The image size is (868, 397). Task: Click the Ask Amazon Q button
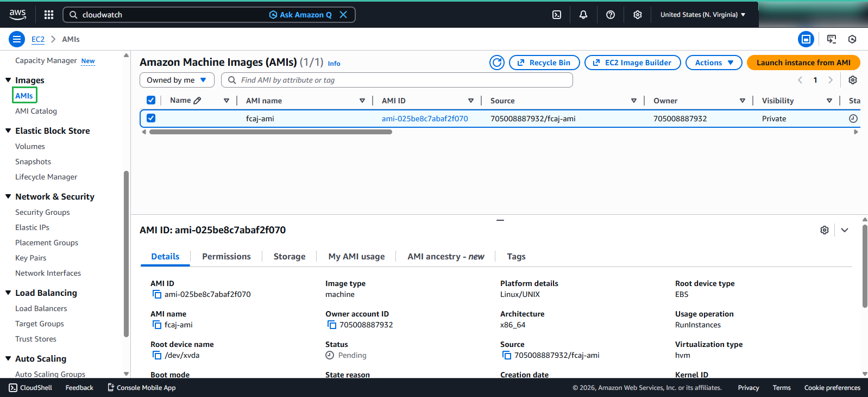pos(300,15)
